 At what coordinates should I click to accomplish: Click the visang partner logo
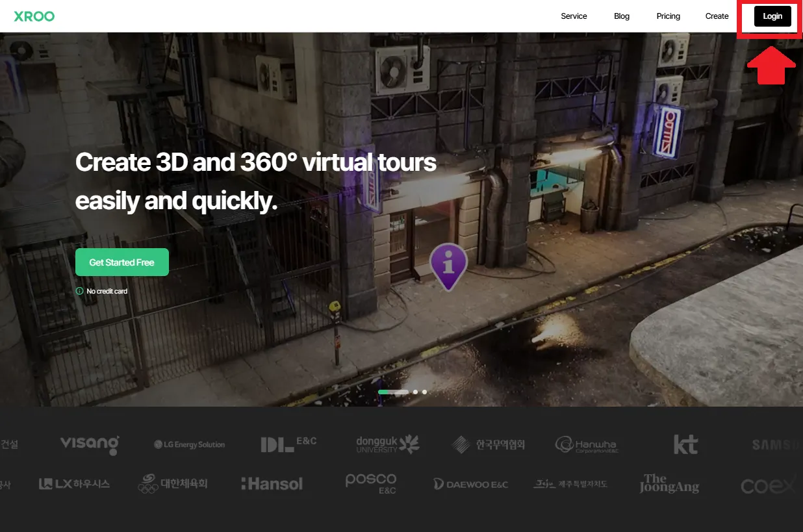[90, 444]
